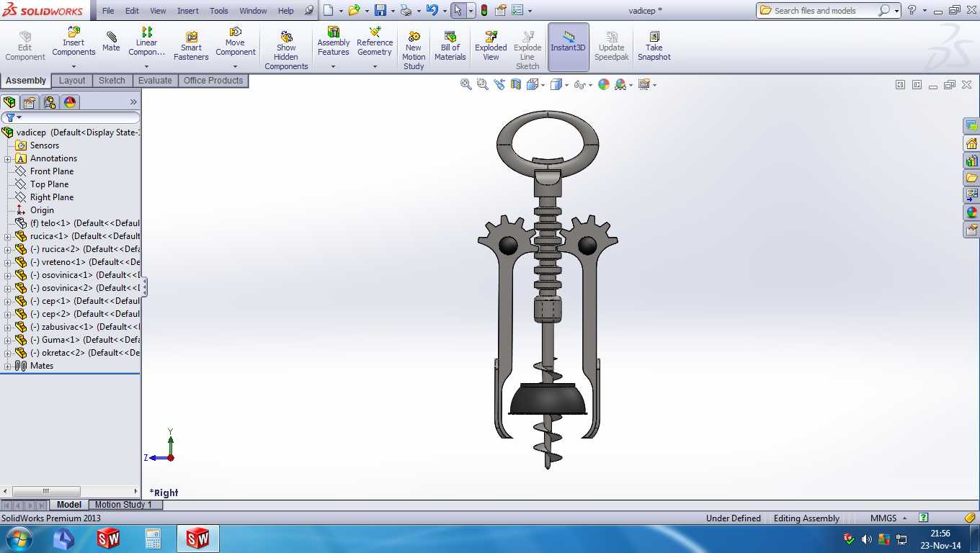Click Update Speedpak

coord(612,47)
